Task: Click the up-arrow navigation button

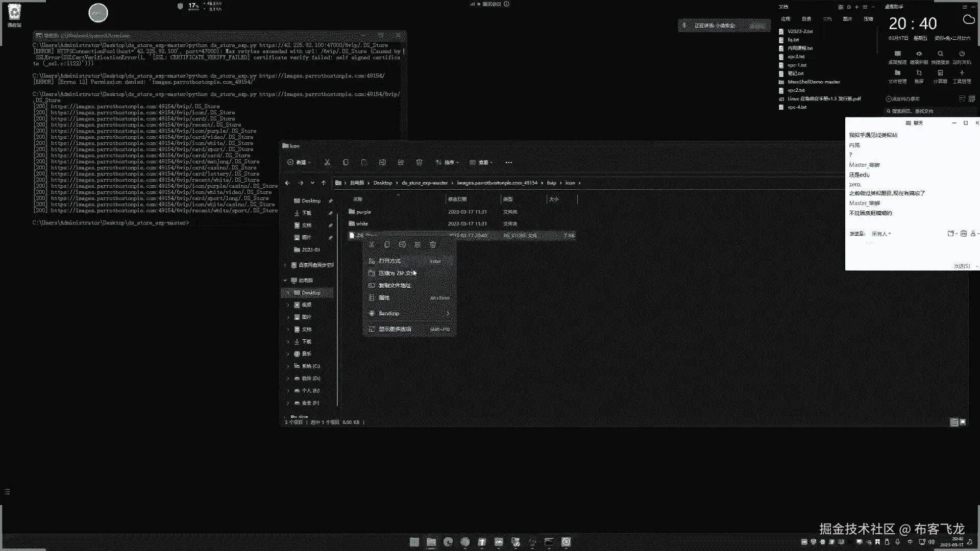Action: (324, 183)
